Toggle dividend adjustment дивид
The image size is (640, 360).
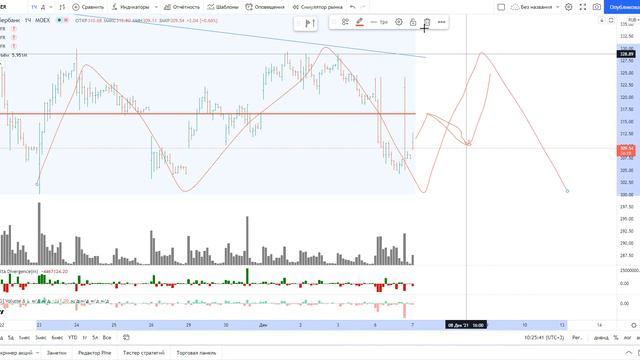coord(601,338)
